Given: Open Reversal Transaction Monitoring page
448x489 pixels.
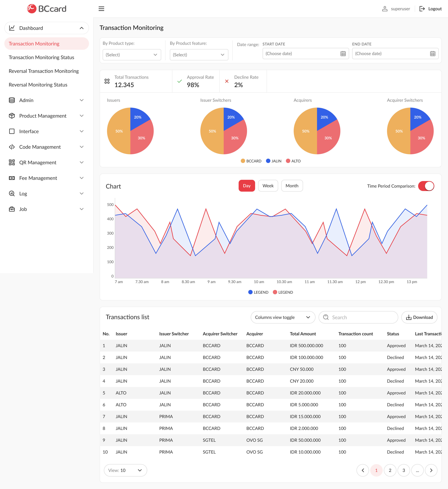Looking at the screenshot, I should (x=44, y=71).
